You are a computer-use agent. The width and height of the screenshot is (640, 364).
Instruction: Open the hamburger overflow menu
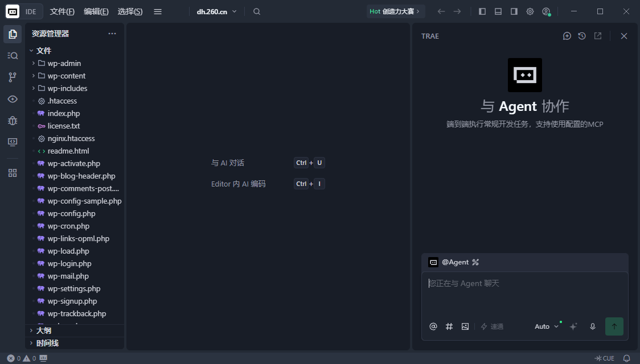158,11
